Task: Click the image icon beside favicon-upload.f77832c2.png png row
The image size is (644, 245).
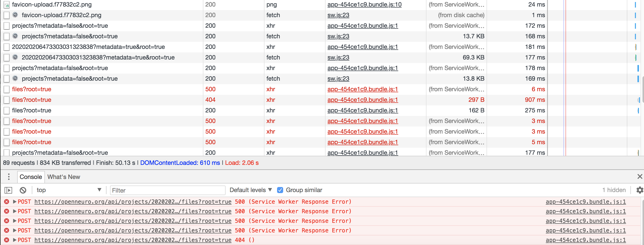Action: click(7, 5)
